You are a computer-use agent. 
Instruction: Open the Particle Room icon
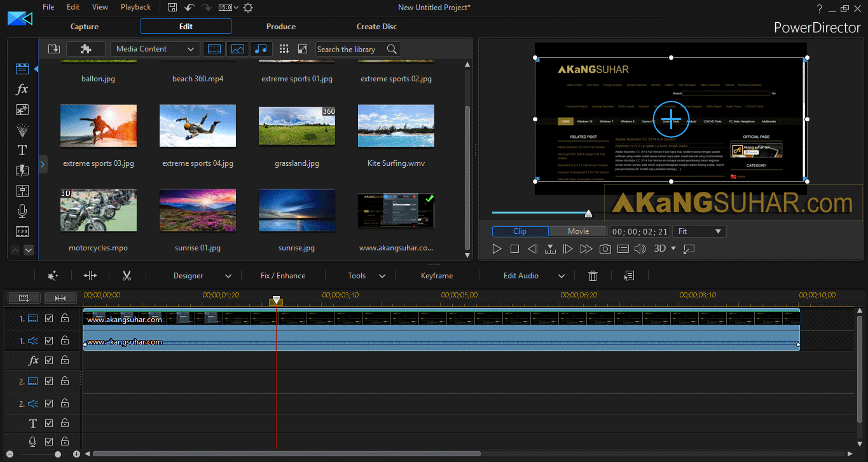(22, 130)
